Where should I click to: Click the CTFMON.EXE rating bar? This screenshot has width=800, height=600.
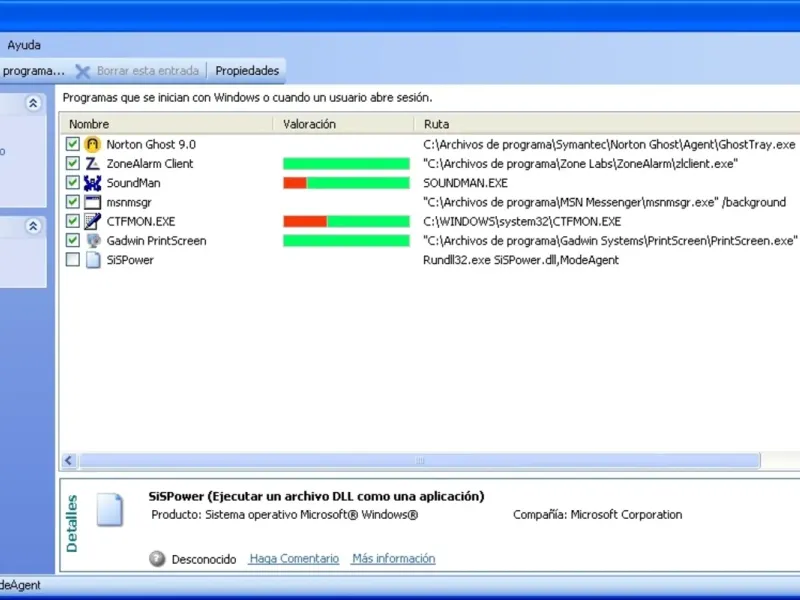tap(346, 221)
